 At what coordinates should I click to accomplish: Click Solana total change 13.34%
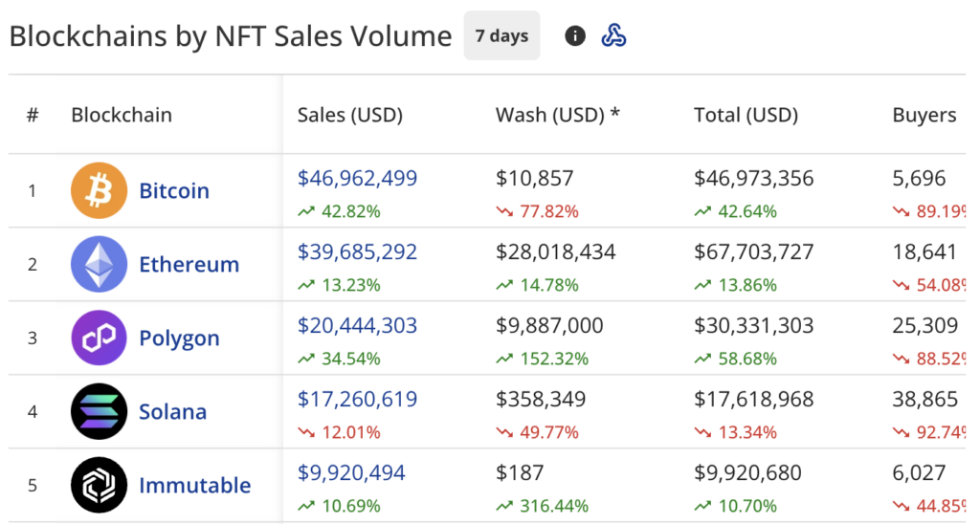click(736, 433)
